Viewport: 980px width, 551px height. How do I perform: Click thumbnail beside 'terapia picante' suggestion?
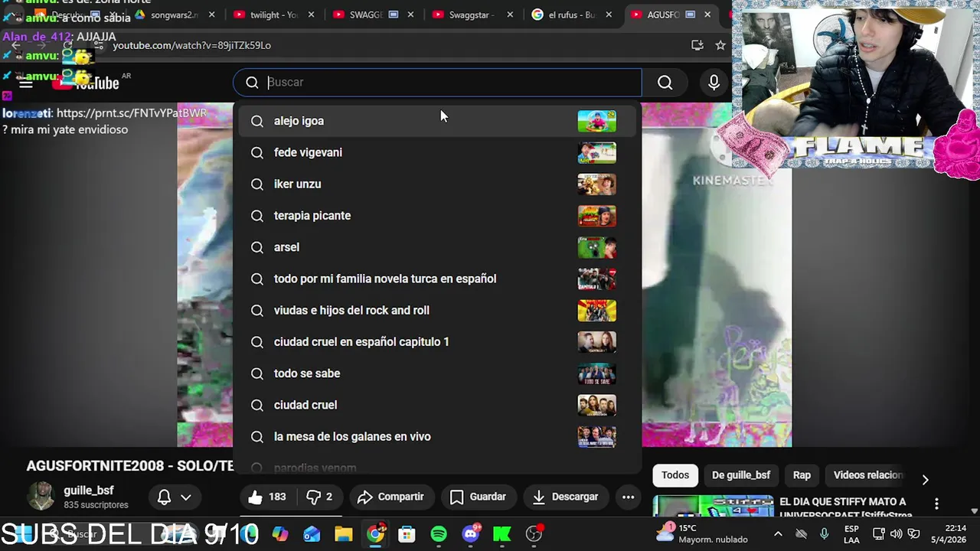[596, 216]
